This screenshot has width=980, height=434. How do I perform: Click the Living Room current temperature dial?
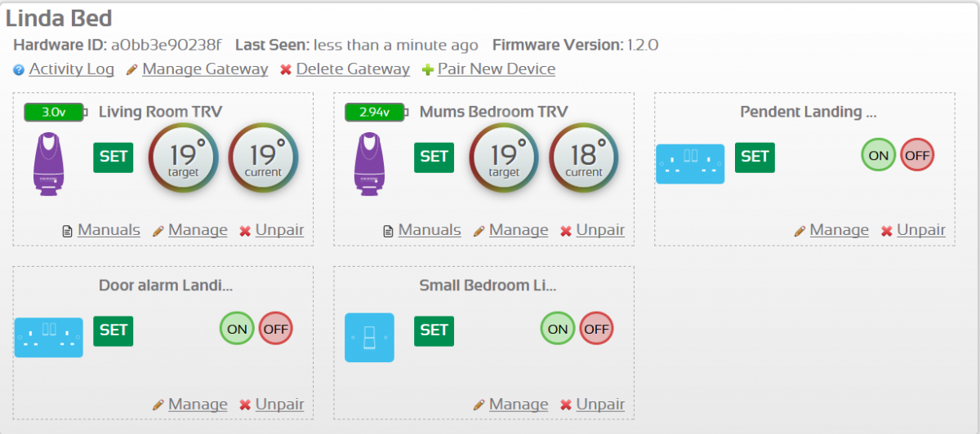[x=263, y=157]
